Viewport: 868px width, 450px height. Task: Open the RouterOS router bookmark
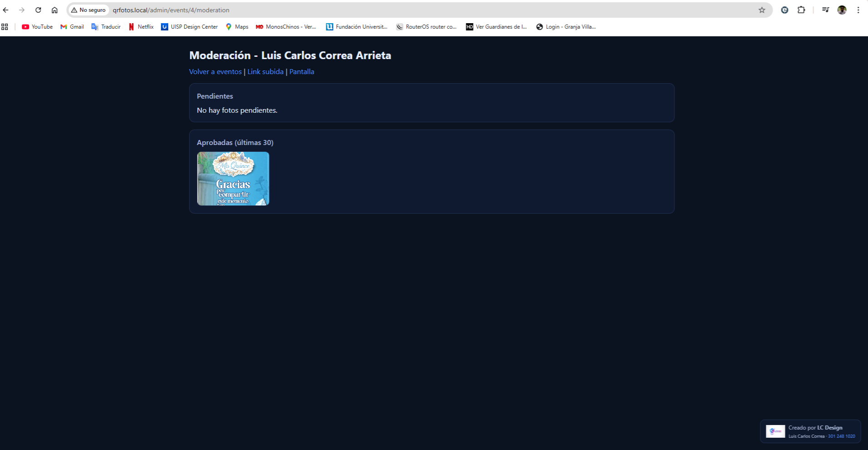click(x=426, y=27)
